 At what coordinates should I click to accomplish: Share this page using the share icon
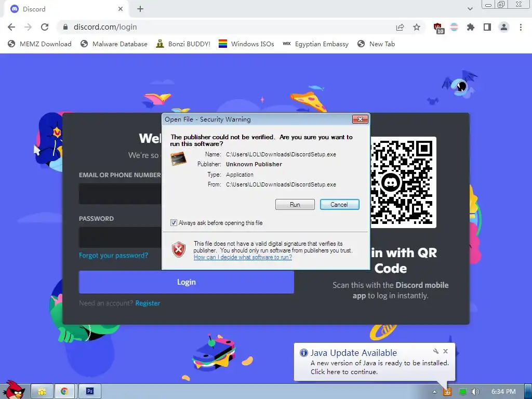click(400, 27)
